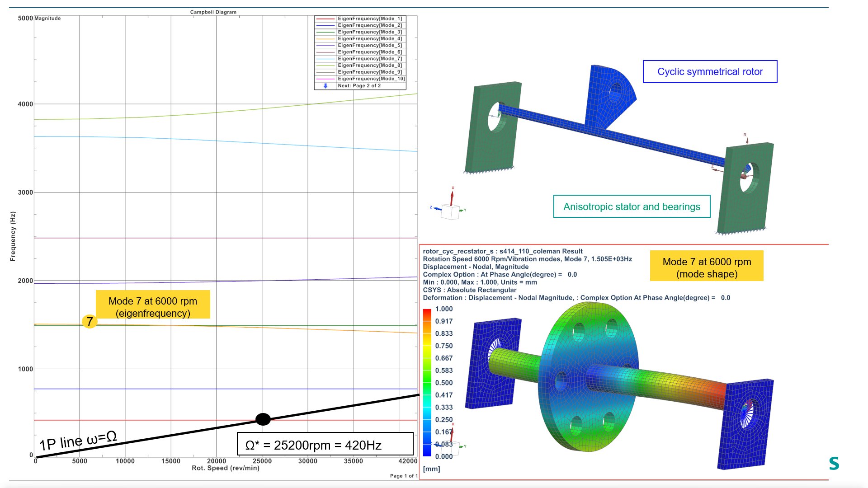Click the Cyclic symmetrical rotor label

tap(710, 71)
